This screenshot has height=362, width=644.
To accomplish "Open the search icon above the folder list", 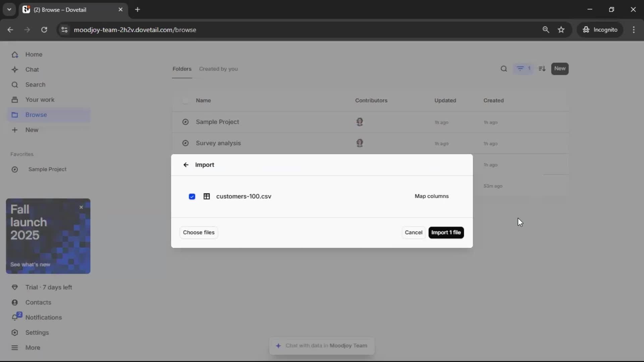I will coord(503,69).
